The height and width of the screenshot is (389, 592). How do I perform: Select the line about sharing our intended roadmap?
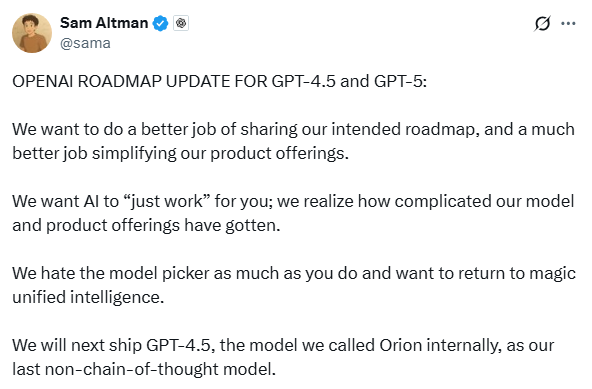(x=293, y=129)
